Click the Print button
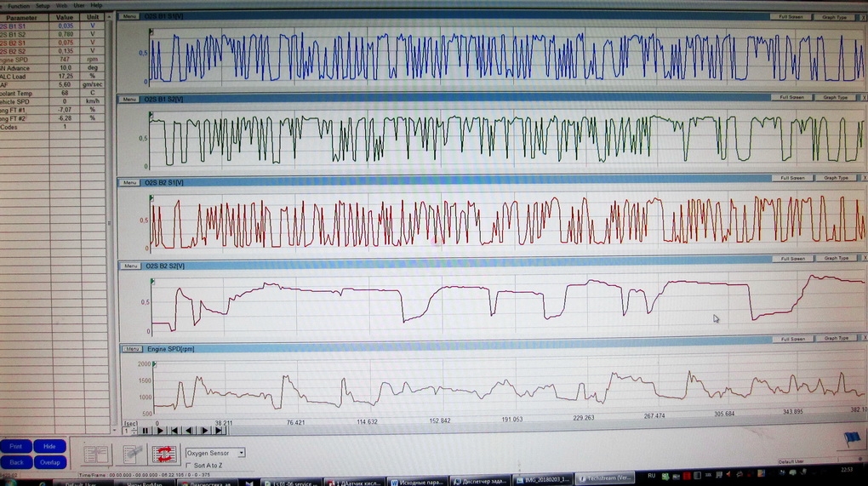The height and width of the screenshot is (486, 868). point(16,446)
